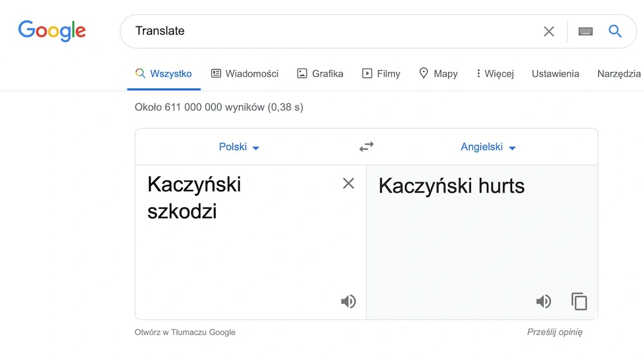Screen dimensions: 644x362
Task: Click the translated text Kaczyński hurts
Action: coord(451,186)
